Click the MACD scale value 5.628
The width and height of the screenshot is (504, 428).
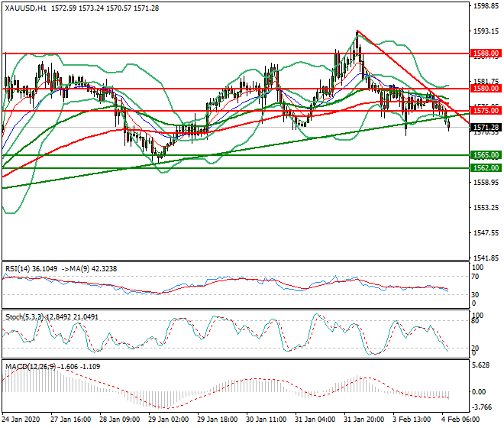[x=481, y=365]
